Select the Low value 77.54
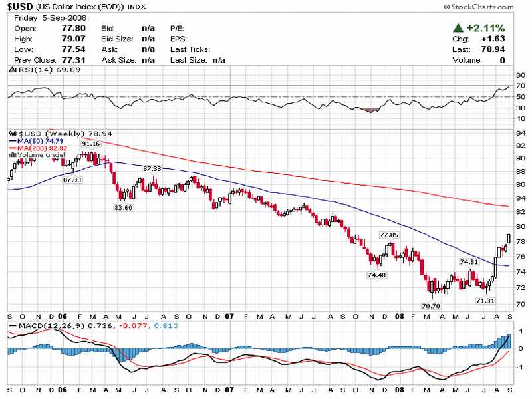 coord(74,49)
